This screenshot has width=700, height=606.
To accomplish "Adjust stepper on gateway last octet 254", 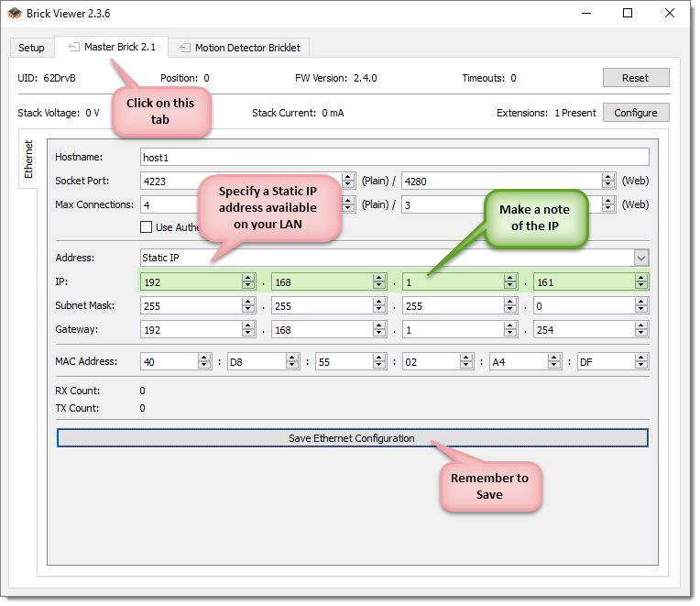I will (x=641, y=329).
